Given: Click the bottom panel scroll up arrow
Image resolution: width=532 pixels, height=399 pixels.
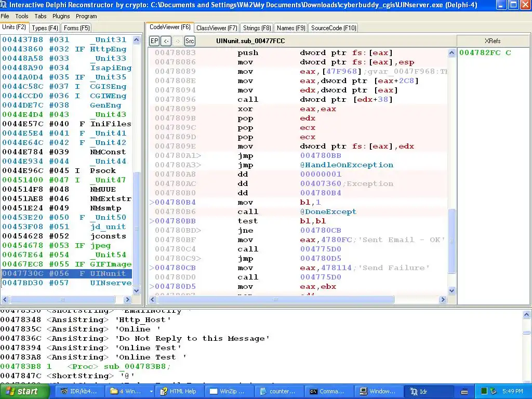Looking at the screenshot, I should tap(527, 314).
